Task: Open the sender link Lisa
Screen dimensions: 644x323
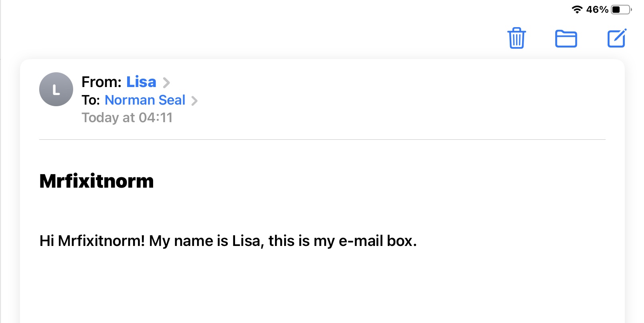Action: 141,82
